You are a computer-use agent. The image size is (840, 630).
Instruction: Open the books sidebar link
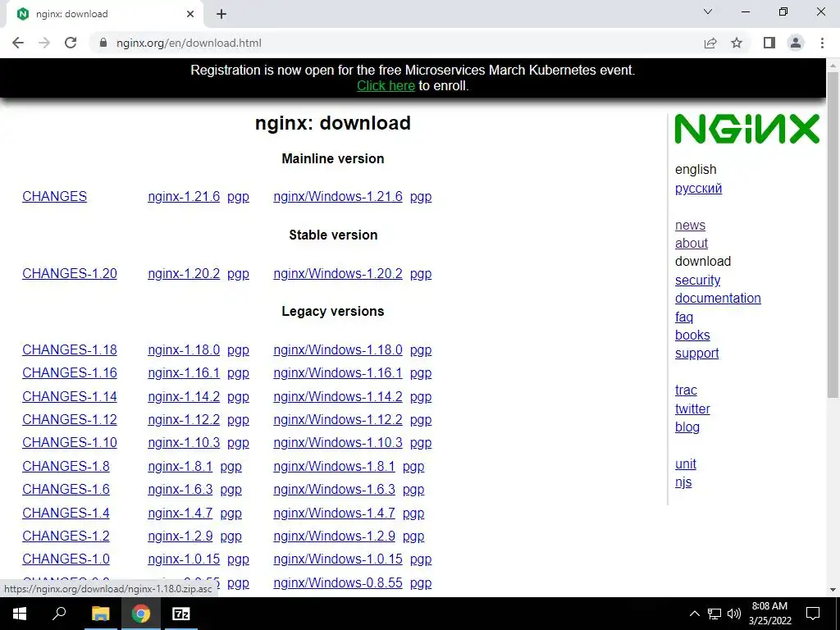[692, 335]
